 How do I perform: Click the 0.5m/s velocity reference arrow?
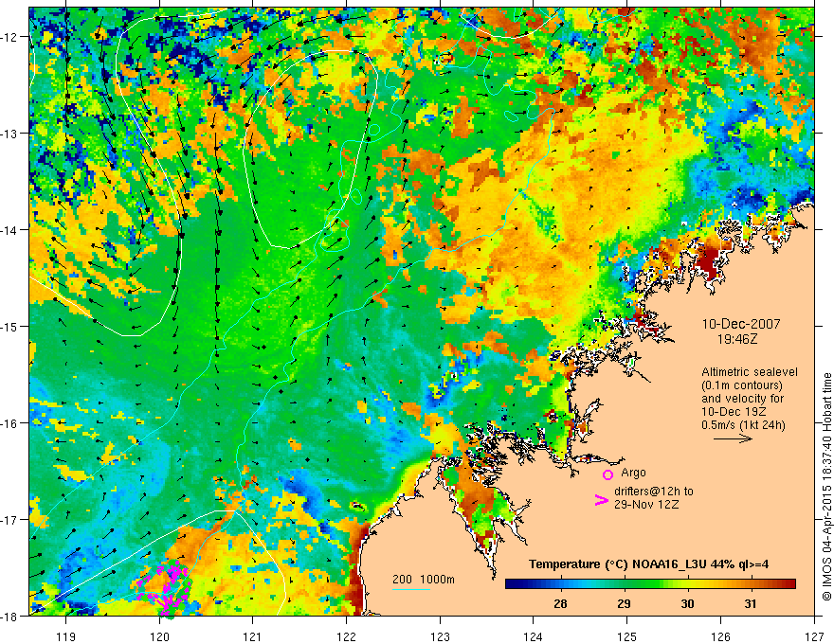pos(733,438)
